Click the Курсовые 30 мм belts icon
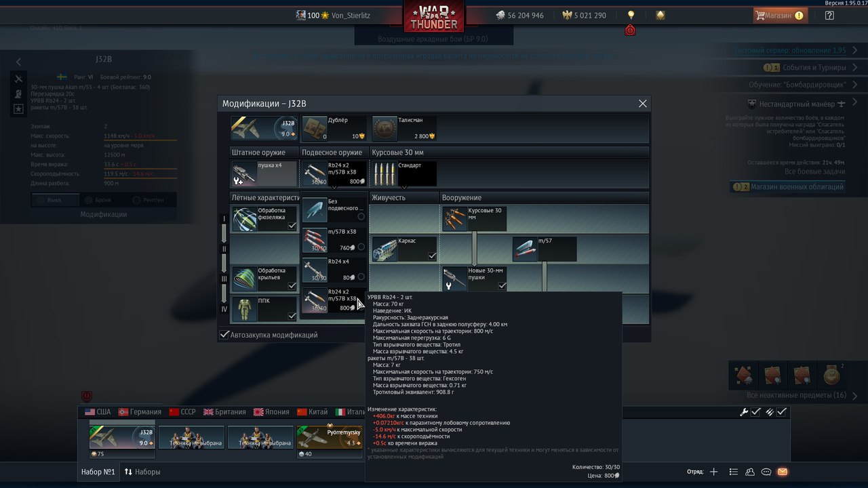 click(x=455, y=219)
